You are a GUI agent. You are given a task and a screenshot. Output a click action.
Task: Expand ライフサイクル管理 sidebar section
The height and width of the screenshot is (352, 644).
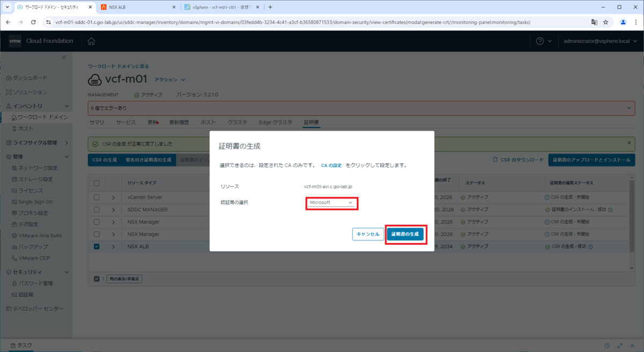67,143
